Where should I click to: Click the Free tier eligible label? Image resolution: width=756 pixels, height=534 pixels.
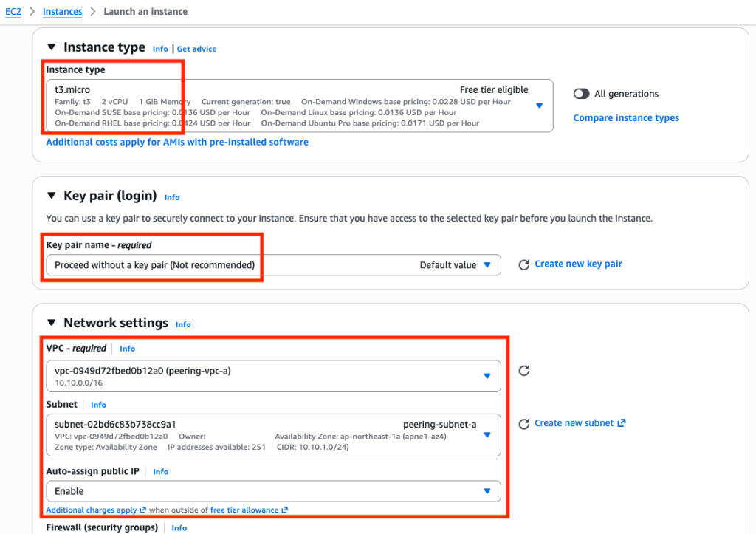(x=494, y=89)
